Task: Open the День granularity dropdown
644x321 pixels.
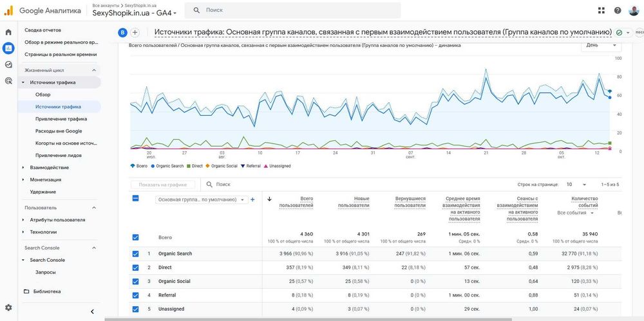Action: 601,45
